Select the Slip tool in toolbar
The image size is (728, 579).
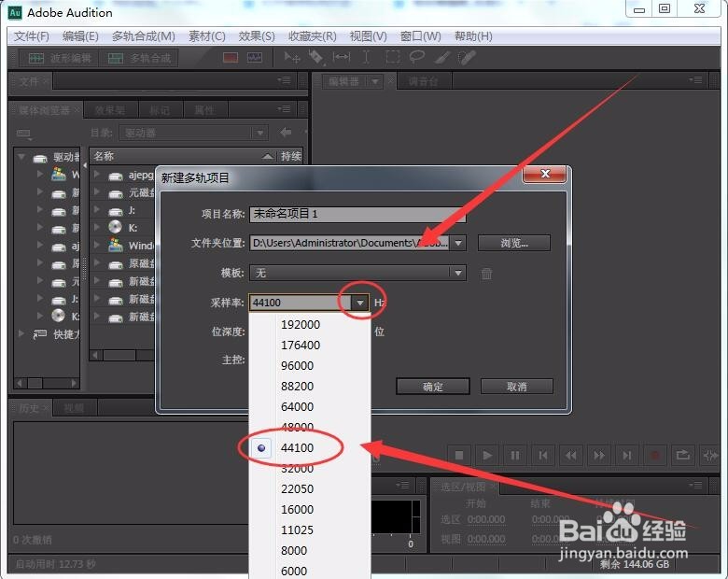(342, 58)
